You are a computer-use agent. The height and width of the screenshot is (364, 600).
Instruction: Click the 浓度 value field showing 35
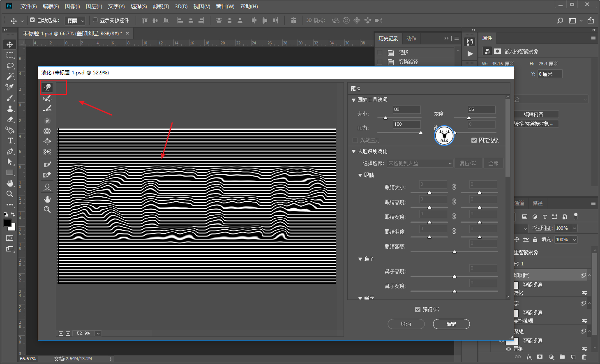click(482, 110)
